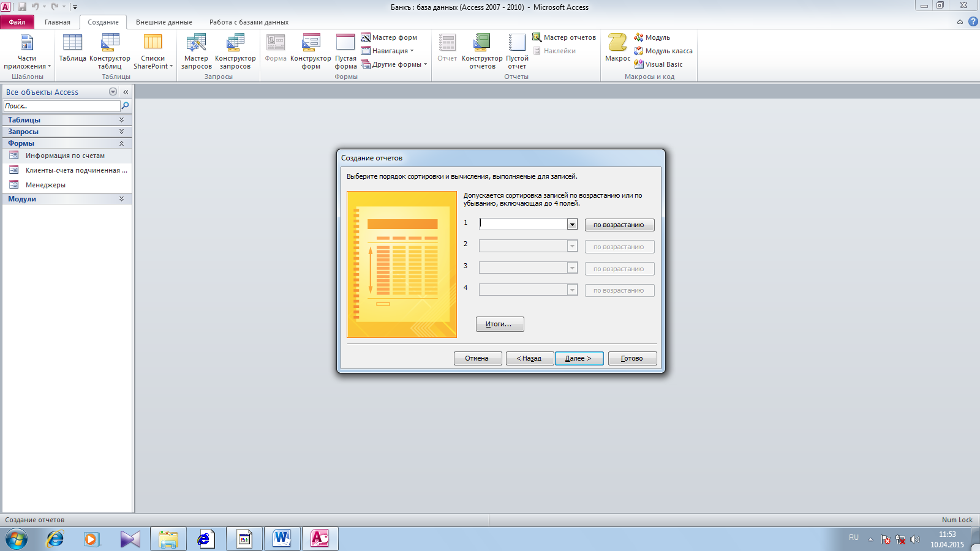The height and width of the screenshot is (551, 980).
Task: Finish wizard with Готово button
Action: click(x=632, y=358)
